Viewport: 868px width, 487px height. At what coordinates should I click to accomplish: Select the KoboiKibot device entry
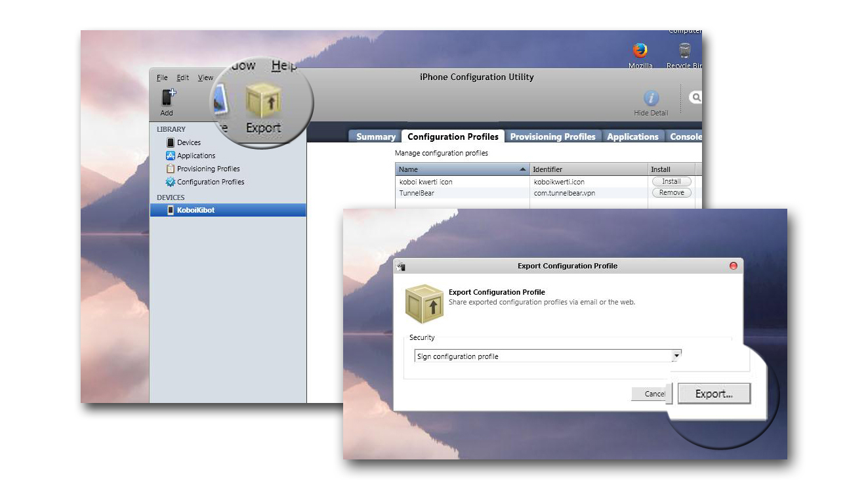228,210
